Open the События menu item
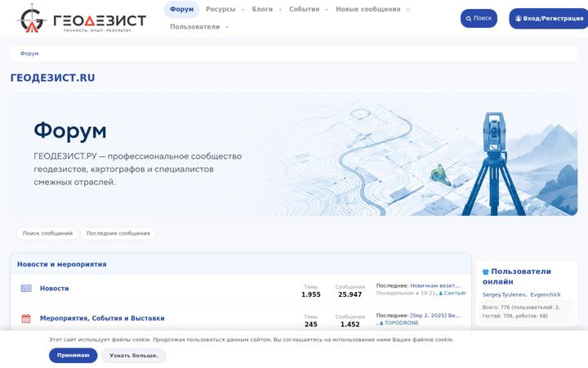The width and height of the screenshot is (588, 368). 304,9
